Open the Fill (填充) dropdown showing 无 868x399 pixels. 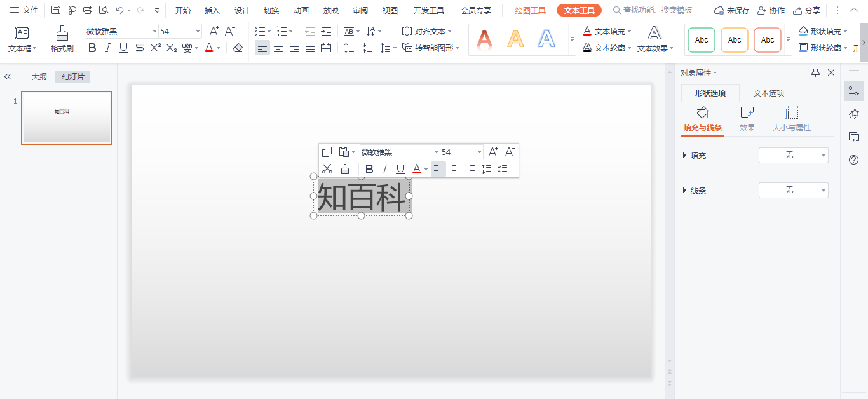point(793,155)
